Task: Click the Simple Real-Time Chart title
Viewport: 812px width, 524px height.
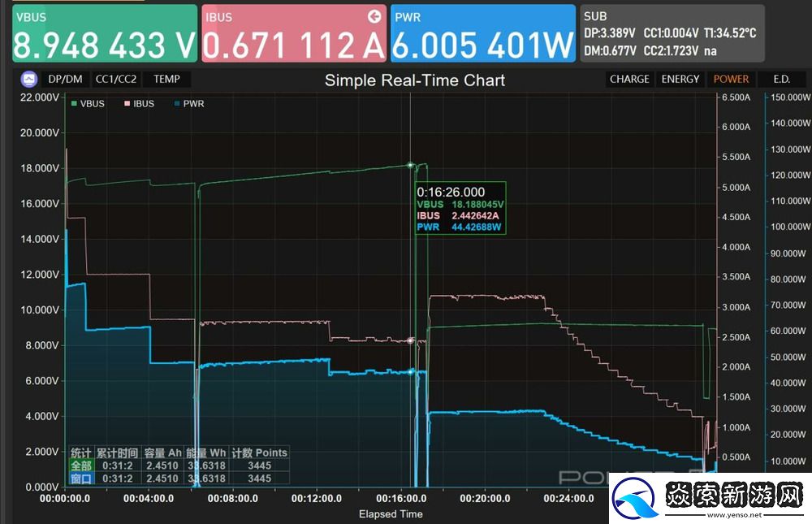Action: click(414, 80)
